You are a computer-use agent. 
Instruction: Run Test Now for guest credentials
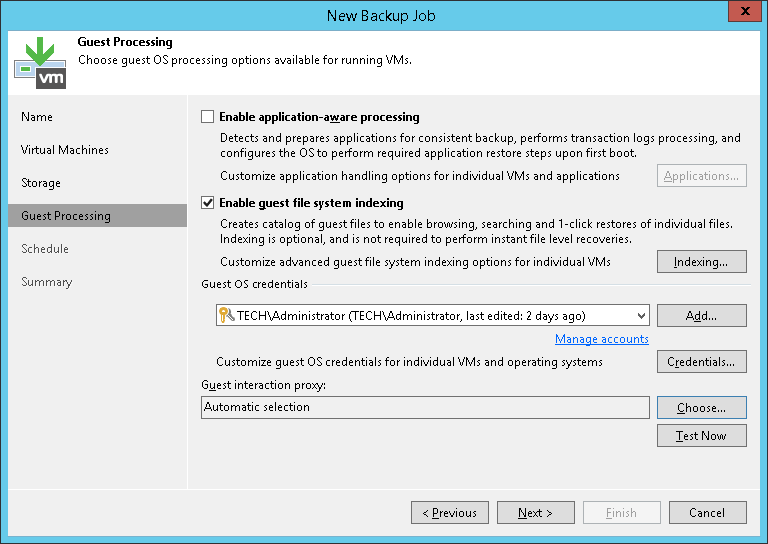coord(701,436)
